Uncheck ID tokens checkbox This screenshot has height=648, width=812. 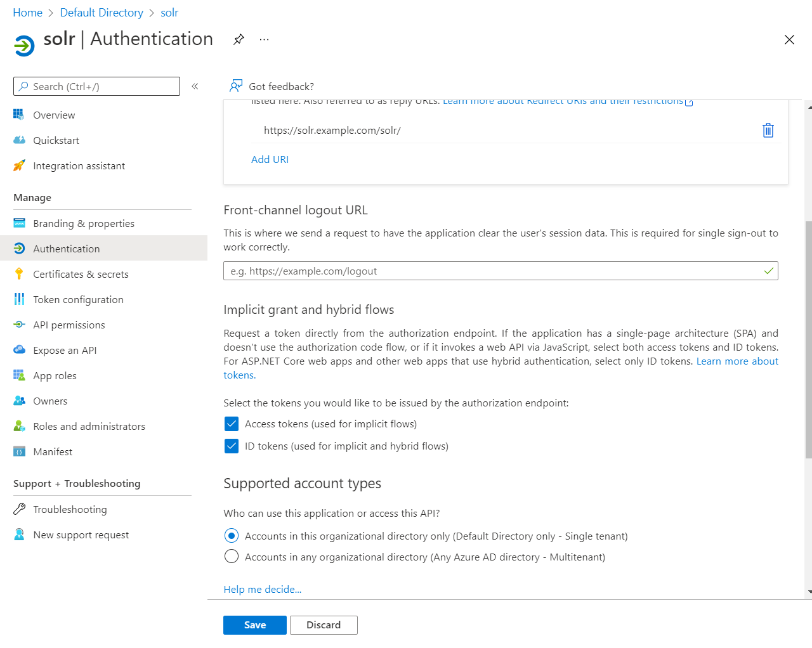pyautogui.click(x=232, y=446)
